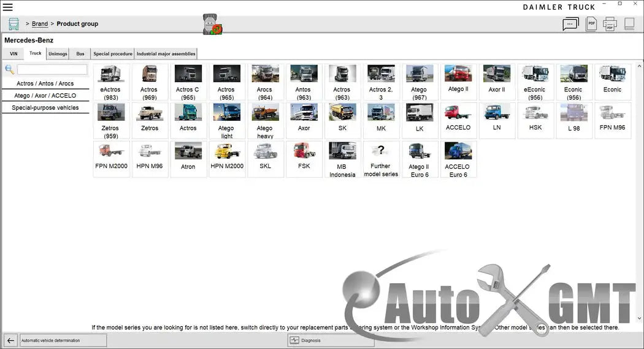Viewport: 644px width, 349px height.
Task: Click the model search input field
Action: [52, 70]
